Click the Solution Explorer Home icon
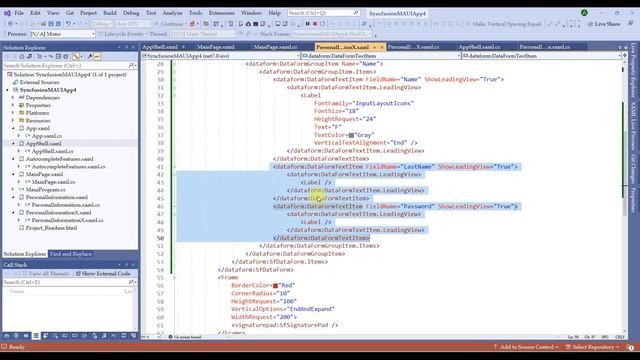Image resolution: width=640 pixels, height=360 pixels. [x=22, y=56]
